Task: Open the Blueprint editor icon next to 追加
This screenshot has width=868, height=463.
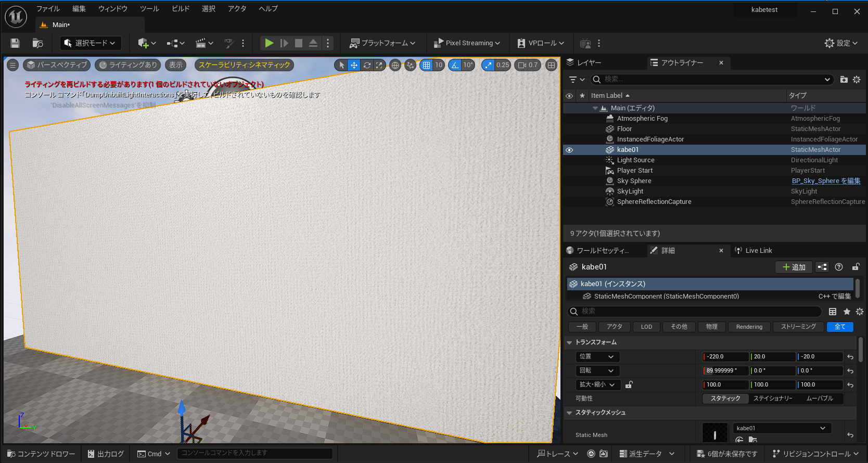Action: [x=822, y=267]
